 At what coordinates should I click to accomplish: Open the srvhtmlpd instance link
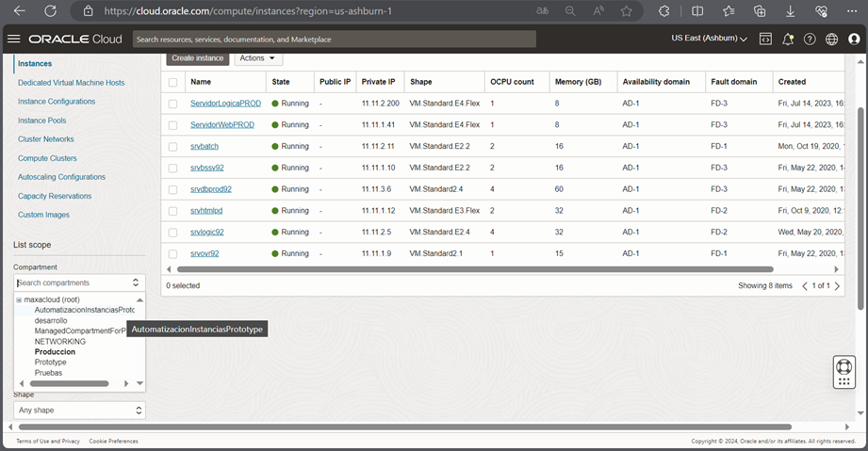click(206, 211)
